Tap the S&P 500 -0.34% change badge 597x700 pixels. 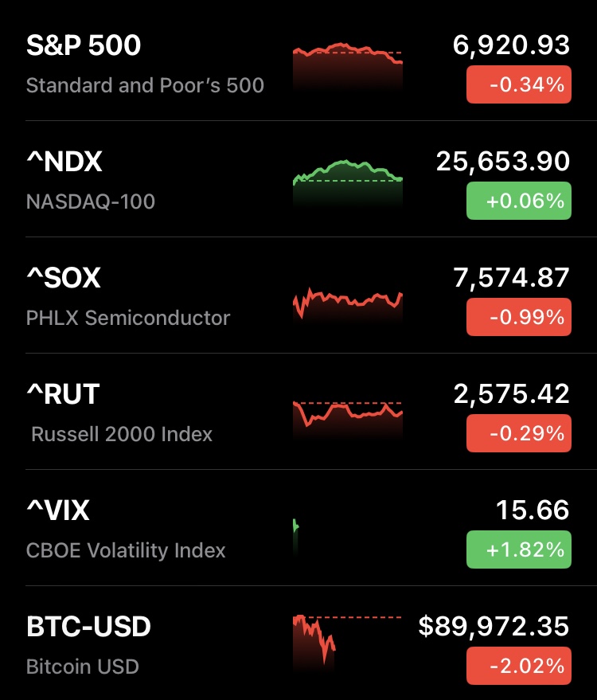pyautogui.click(x=519, y=84)
